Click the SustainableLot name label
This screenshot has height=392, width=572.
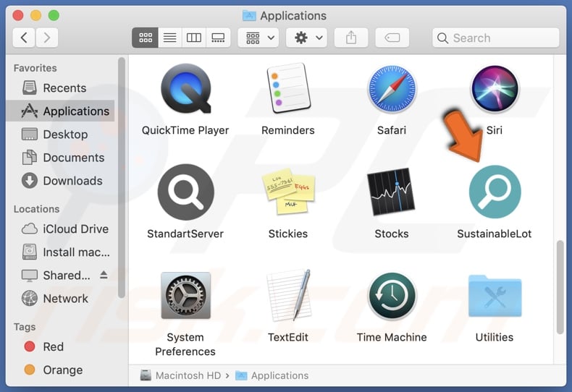pos(495,234)
